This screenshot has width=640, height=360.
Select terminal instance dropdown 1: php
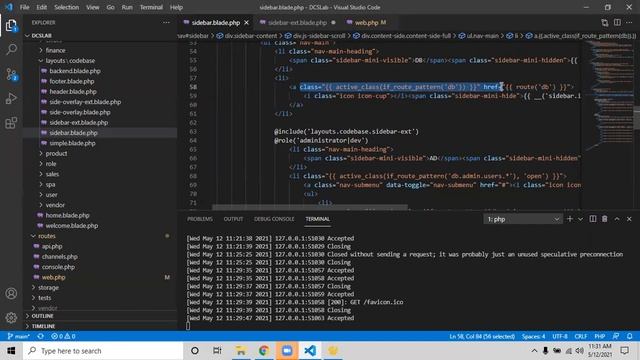click(x=523, y=219)
